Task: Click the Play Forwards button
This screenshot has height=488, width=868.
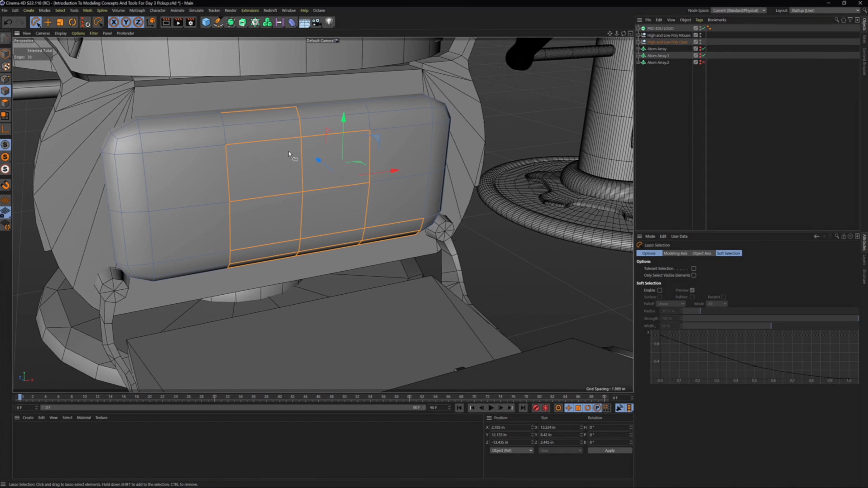Action: pos(491,408)
